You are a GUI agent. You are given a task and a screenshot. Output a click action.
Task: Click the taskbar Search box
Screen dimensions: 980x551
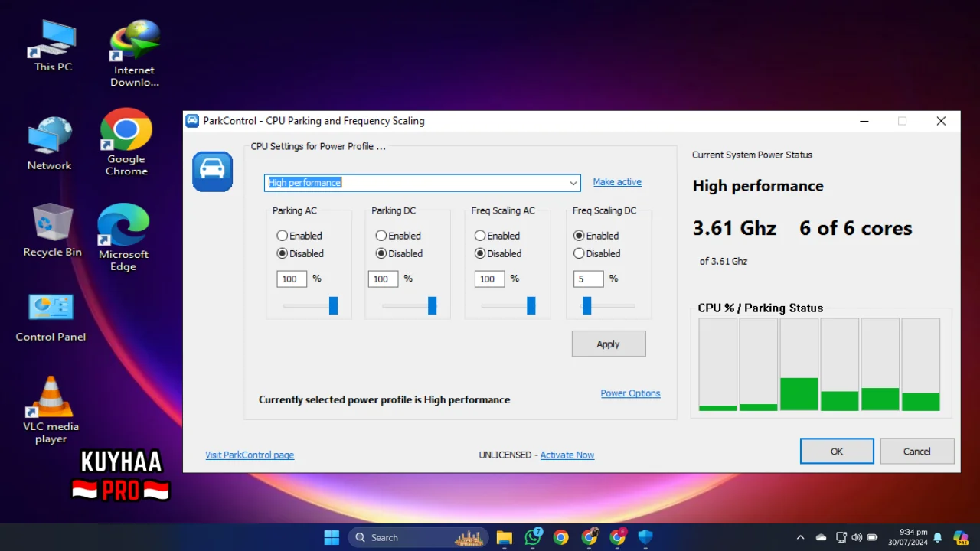418,537
